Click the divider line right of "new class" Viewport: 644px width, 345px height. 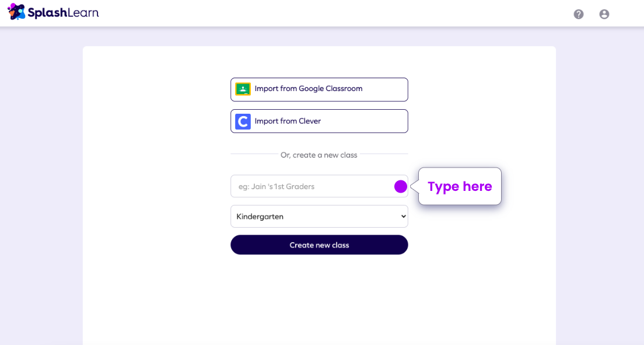(383, 154)
